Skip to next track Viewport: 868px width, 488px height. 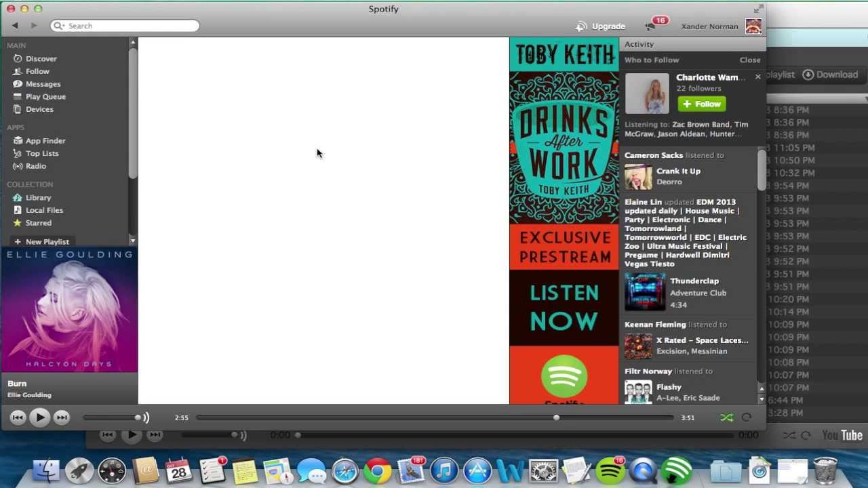click(62, 418)
